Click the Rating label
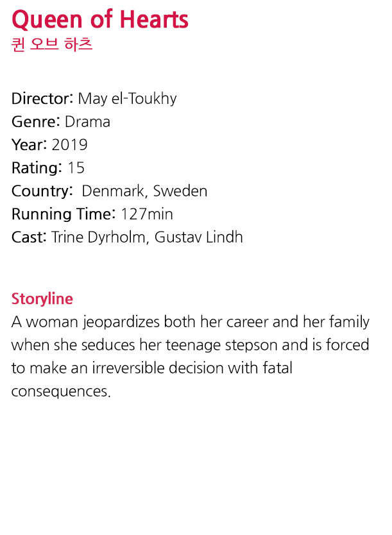Viewport: 392px width, 535px height. pyautogui.click(x=37, y=168)
